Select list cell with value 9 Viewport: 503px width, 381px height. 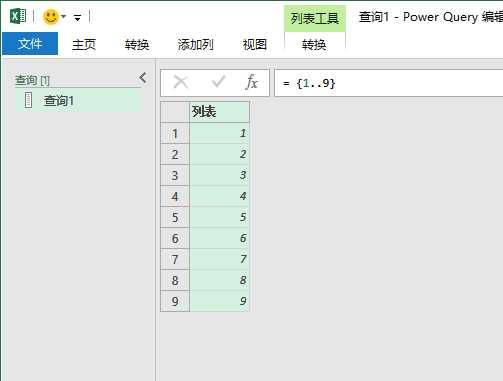click(x=220, y=301)
